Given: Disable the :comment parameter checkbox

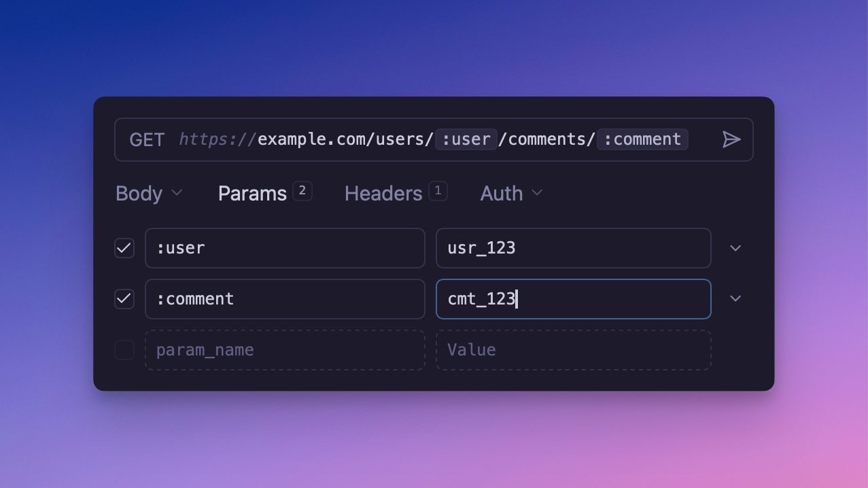Looking at the screenshot, I should (x=124, y=299).
